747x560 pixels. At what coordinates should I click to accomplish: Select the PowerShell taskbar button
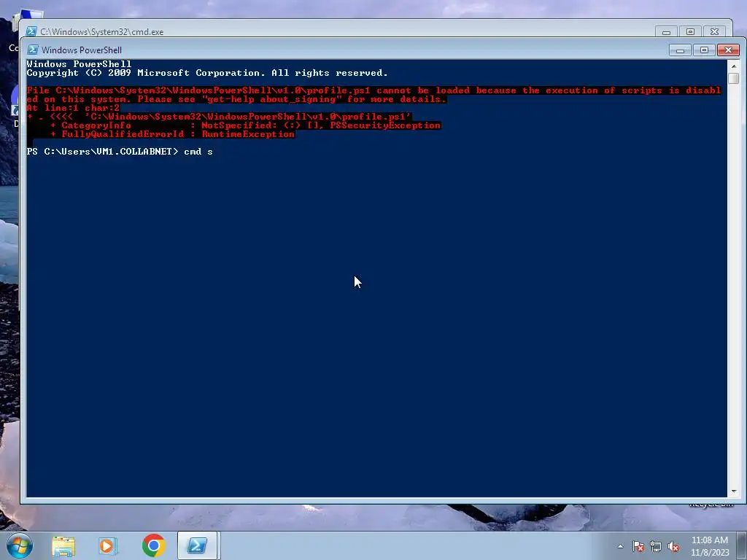[197, 545]
